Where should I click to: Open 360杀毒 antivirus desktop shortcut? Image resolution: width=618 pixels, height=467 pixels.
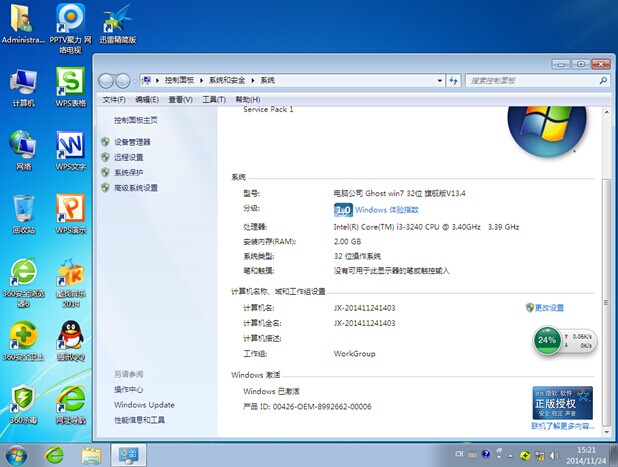(24, 404)
